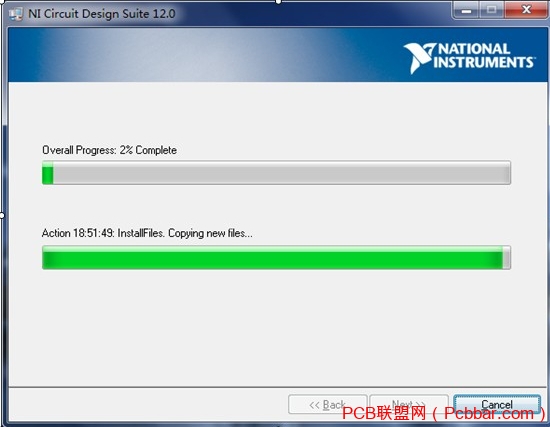The height and width of the screenshot is (427, 550).
Task: Click the National Instruments logo
Action: pyautogui.click(x=469, y=58)
